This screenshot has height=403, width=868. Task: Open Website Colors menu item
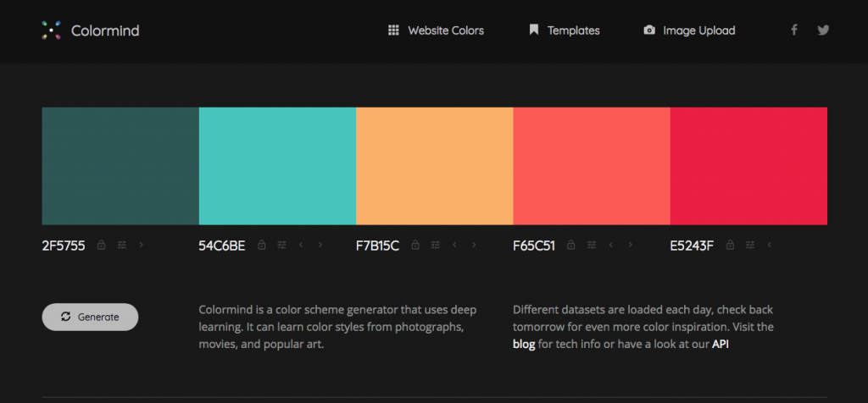tap(446, 30)
